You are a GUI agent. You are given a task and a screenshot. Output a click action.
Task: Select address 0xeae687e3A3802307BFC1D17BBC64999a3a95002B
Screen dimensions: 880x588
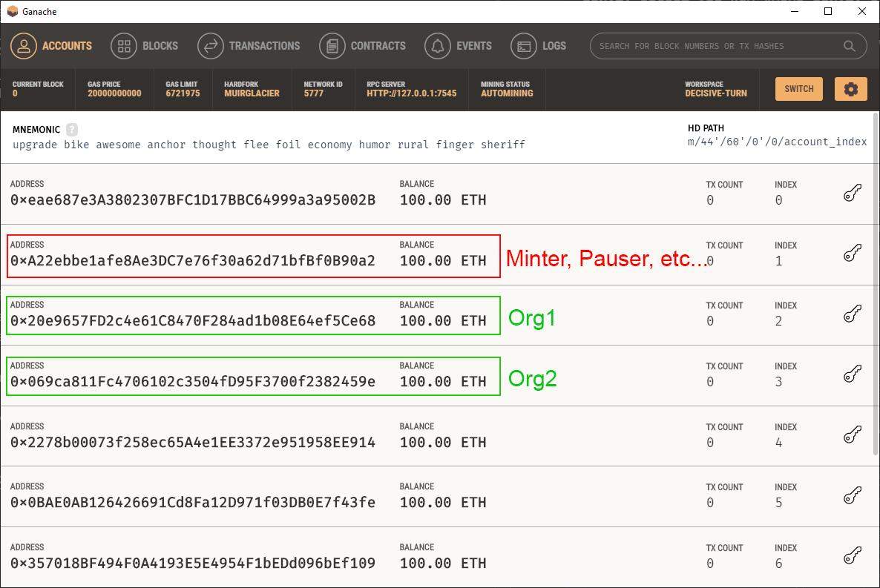(x=193, y=200)
